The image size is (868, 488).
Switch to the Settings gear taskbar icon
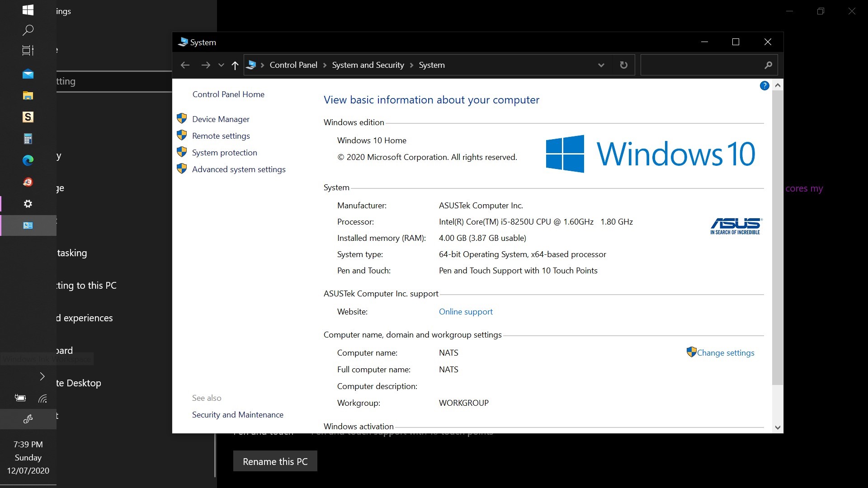pyautogui.click(x=28, y=204)
